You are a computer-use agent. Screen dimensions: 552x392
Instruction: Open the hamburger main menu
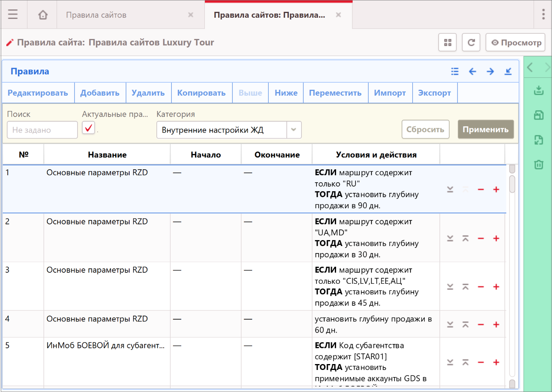(13, 15)
